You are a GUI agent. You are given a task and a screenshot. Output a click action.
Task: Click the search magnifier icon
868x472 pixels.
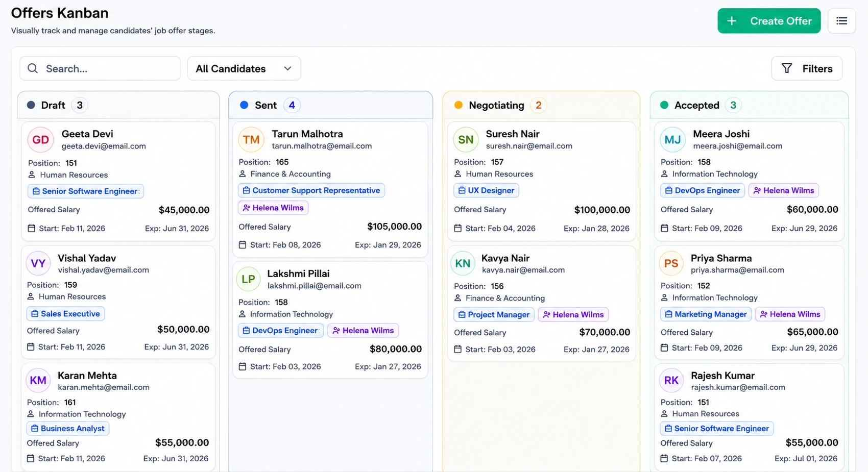point(33,68)
